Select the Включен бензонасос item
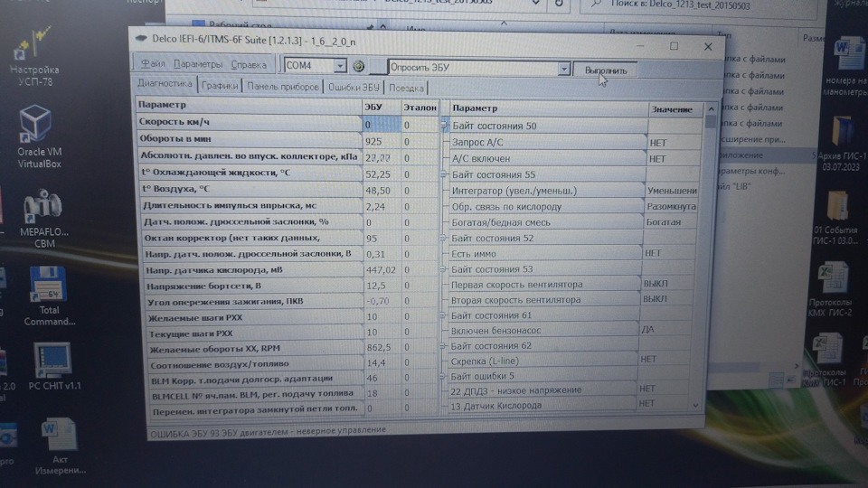The width and height of the screenshot is (868, 488). click(542, 331)
